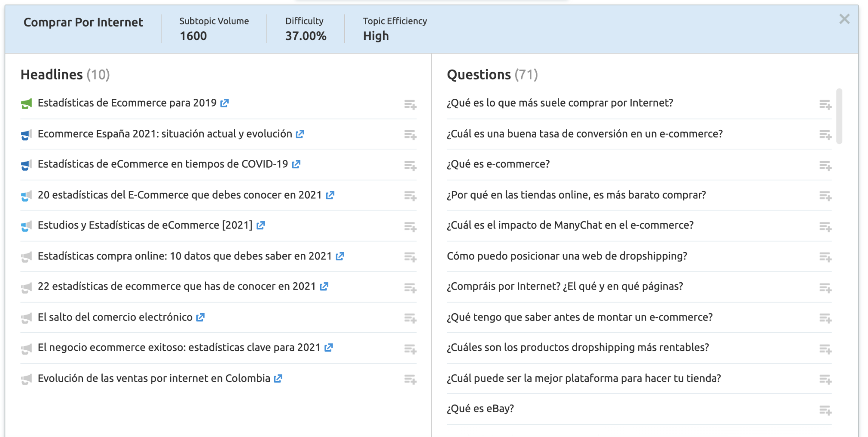Open 'Estadísticas de Ecommerce para 2019' headline
The image size is (868, 437).
click(x=127, y=103)
